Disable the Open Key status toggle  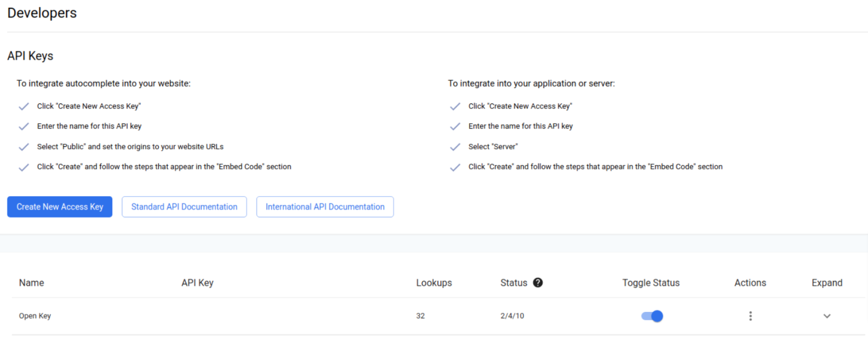652,316
